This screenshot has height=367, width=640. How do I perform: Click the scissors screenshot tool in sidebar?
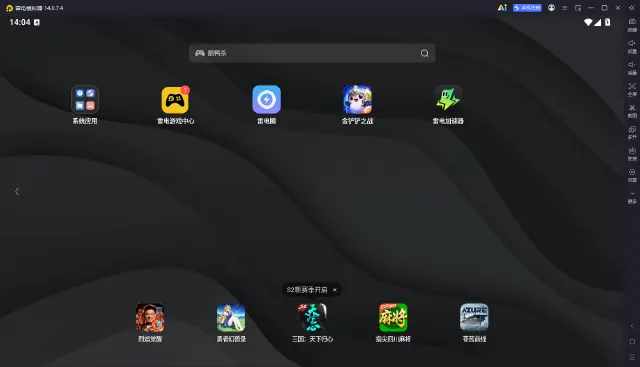coord(632,110)
